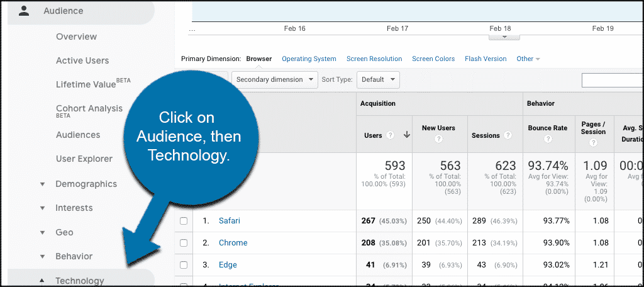644x287 pixels.
Task: Check the Chrome row checkbox
Action: click(x=184, y=242)
